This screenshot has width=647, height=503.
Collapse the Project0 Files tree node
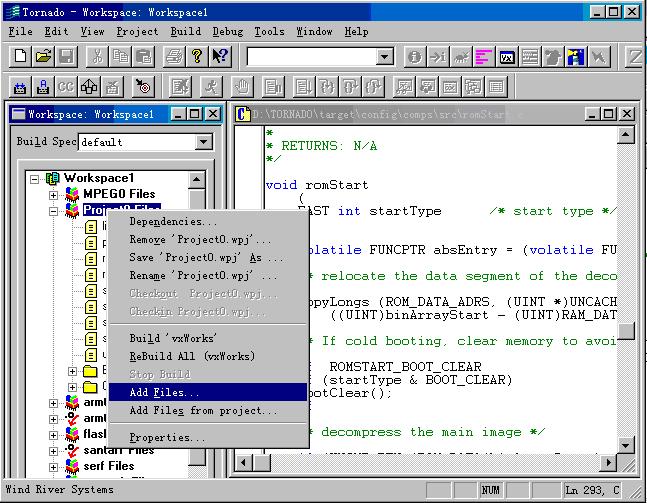53,211
